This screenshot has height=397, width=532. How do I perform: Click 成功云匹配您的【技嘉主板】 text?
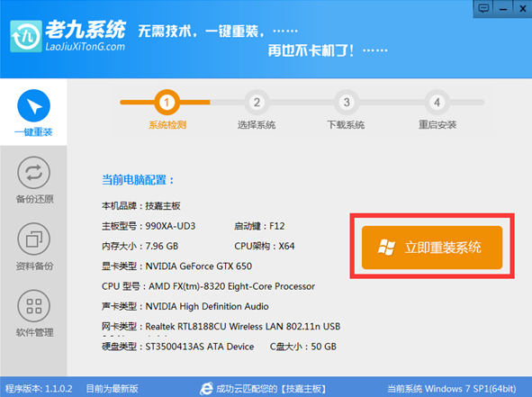pyautogui.click(x=271, y=389)
